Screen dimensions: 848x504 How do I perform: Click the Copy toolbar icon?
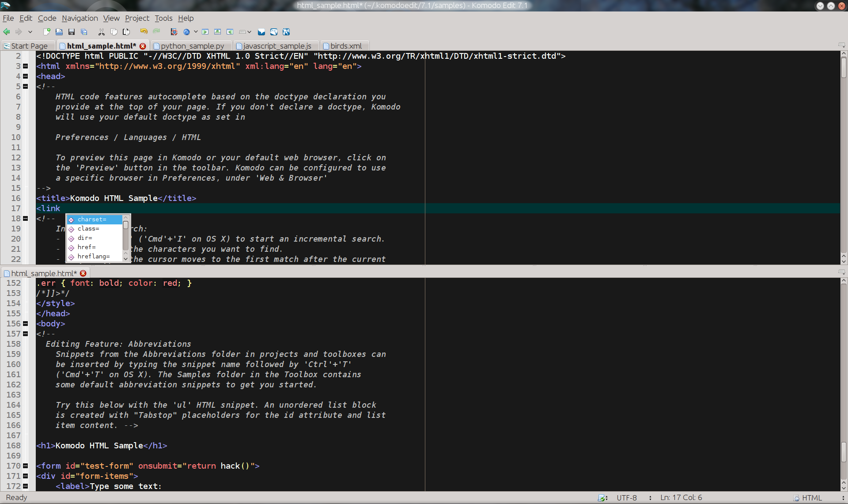[114, 32]
